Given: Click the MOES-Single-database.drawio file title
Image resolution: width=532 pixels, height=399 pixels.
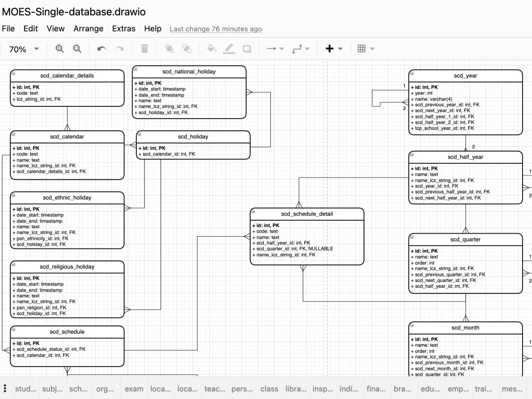Looking at the screenshot, I should (73, 12).
